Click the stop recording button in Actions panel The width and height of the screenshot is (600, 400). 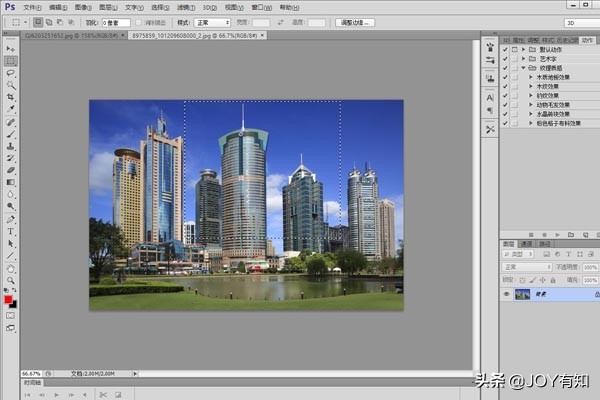(x=531, y=235)
